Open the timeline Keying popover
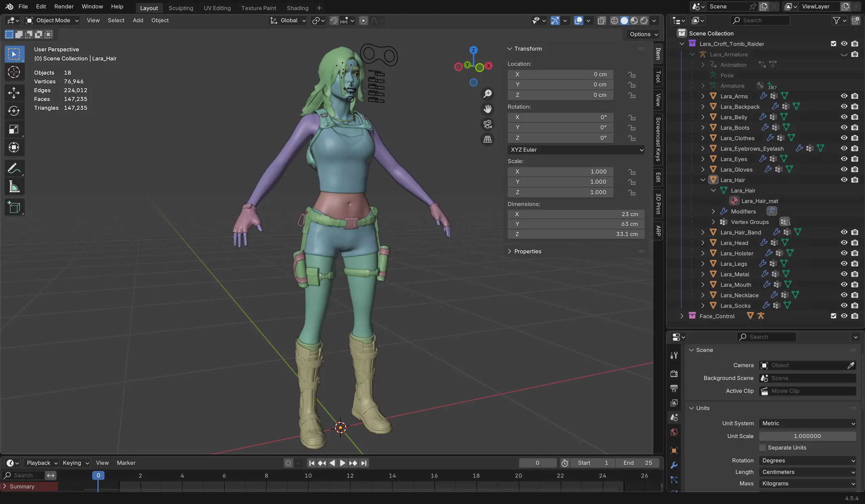Image resolution: width=865 pixels, height=504 pixels. click(x=75, y=463)
